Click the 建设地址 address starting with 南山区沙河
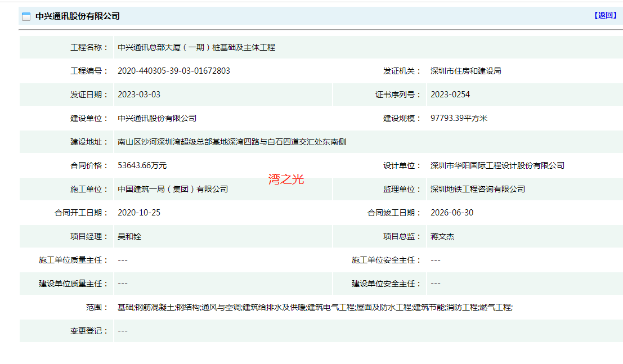623x364 pixels. pyautogui.click(x=231, y=142)
